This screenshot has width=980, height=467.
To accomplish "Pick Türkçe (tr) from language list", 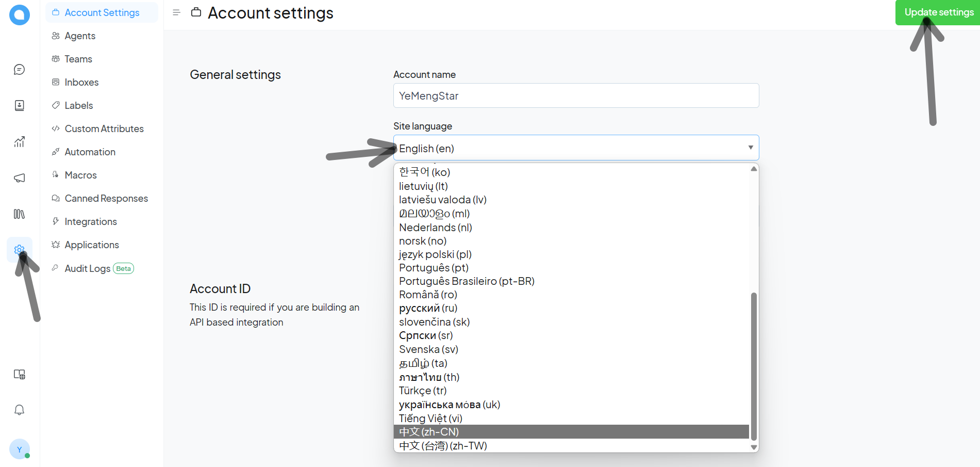I will [423, 391].
